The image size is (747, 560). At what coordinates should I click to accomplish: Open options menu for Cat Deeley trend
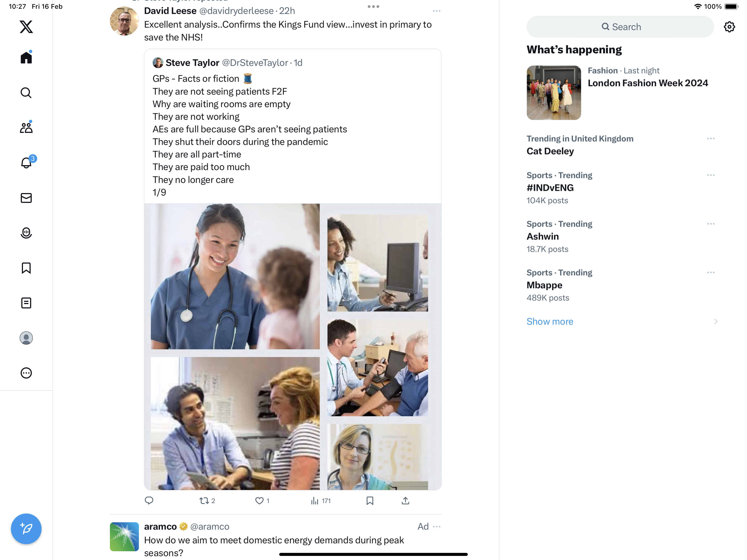[711, 138]
